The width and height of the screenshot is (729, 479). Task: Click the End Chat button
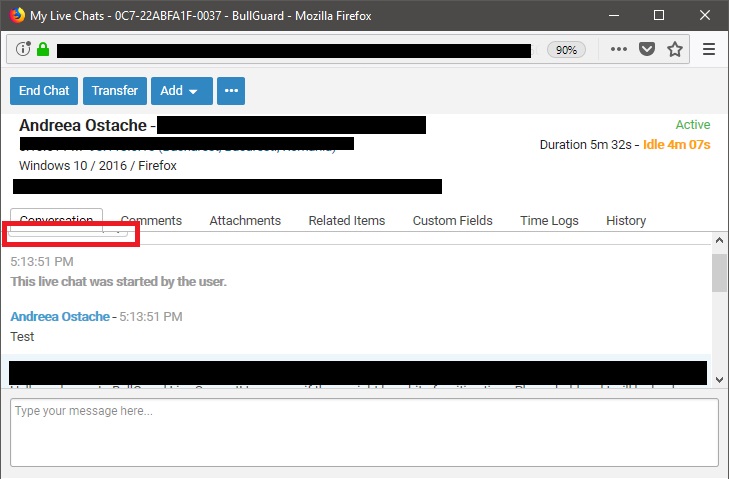pyautogui.click(x=44, y=91)
